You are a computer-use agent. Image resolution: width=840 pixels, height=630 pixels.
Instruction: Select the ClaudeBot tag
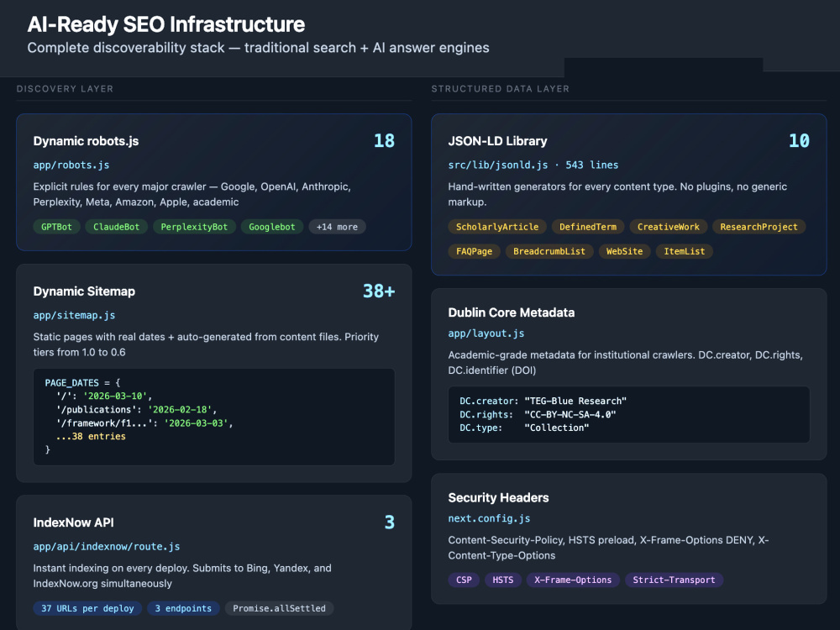pos(116,227)
